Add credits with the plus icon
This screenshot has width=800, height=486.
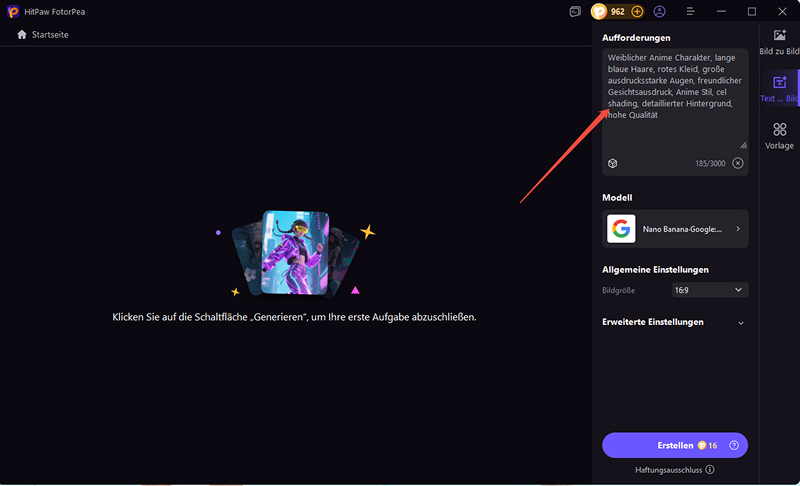coord(637,12)
